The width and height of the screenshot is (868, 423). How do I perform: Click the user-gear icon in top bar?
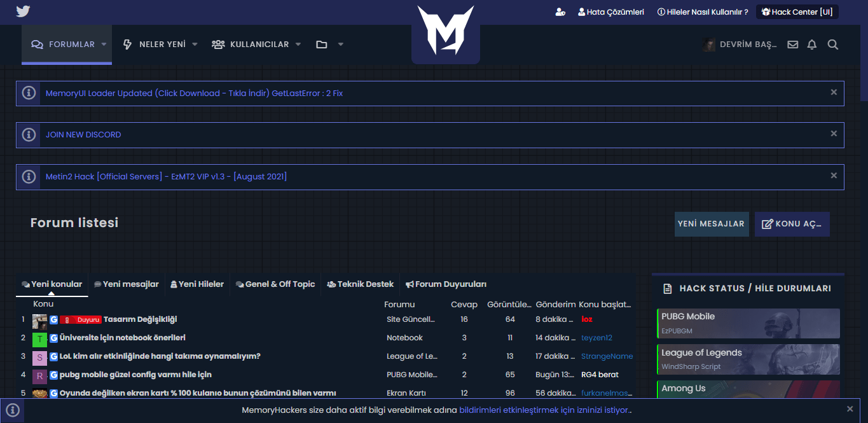pyautogui.click(x=560, y=12)
